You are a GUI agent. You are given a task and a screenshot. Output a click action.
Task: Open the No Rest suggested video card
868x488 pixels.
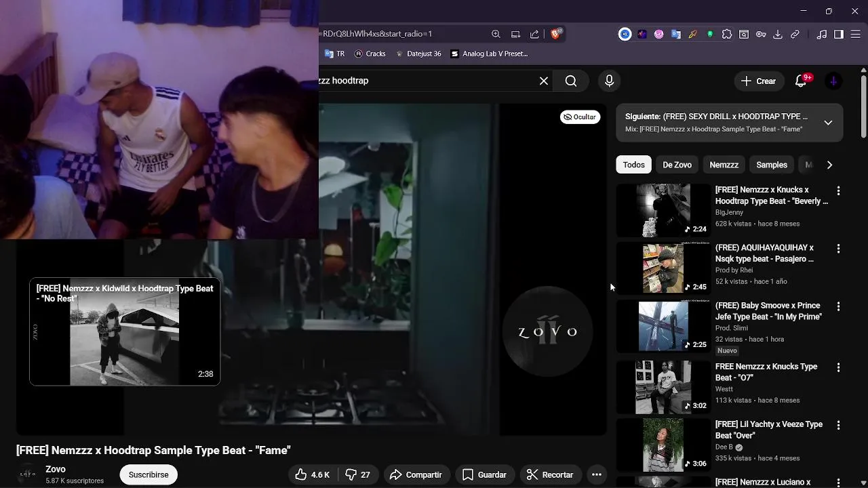125,331
